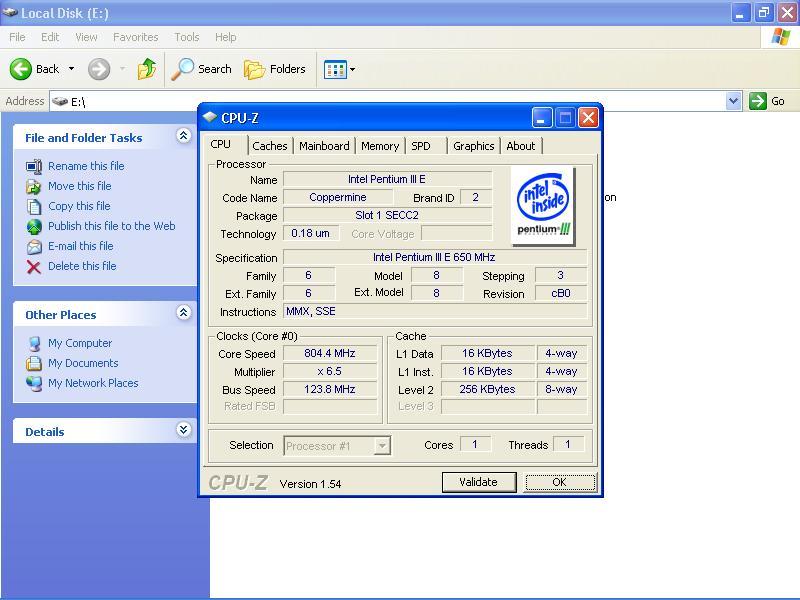Click the Move this file icon

[34, 187]
